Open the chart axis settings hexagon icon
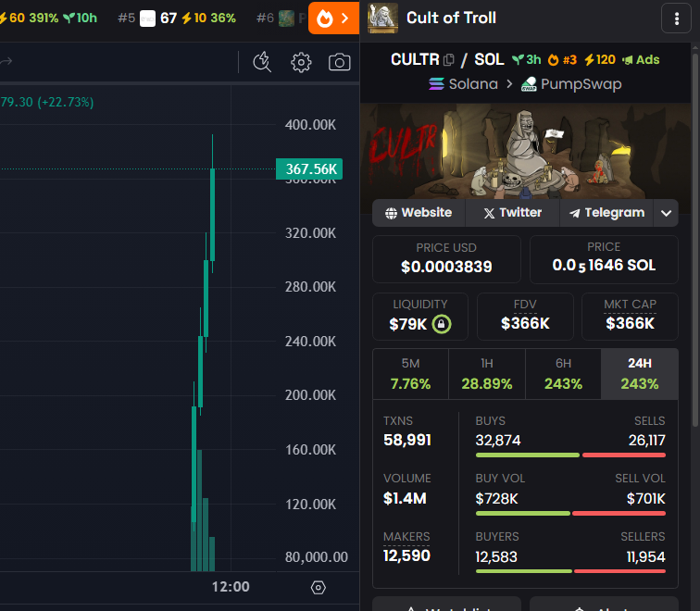The width and height of the screenshot is (700, 611). [x=319, y=587]
